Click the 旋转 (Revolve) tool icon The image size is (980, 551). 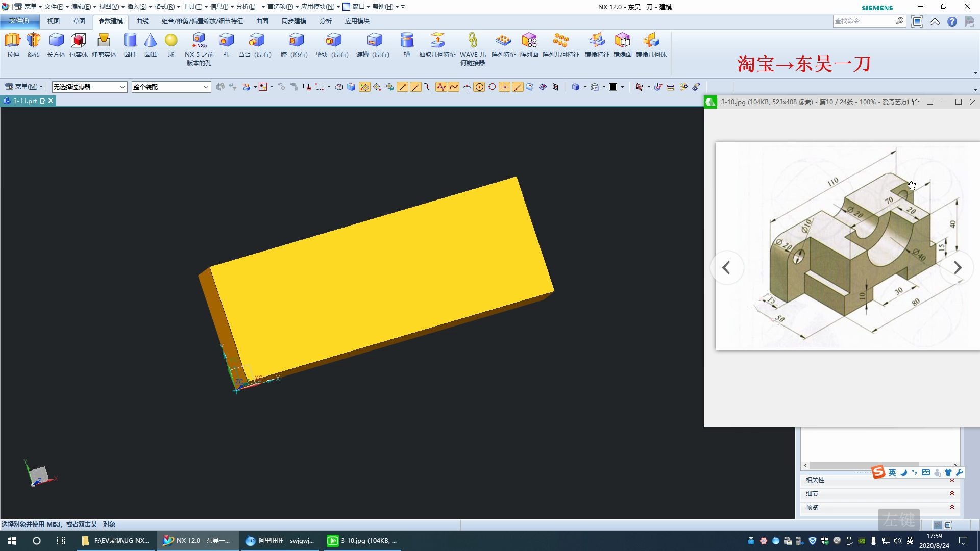pos(33,41)
